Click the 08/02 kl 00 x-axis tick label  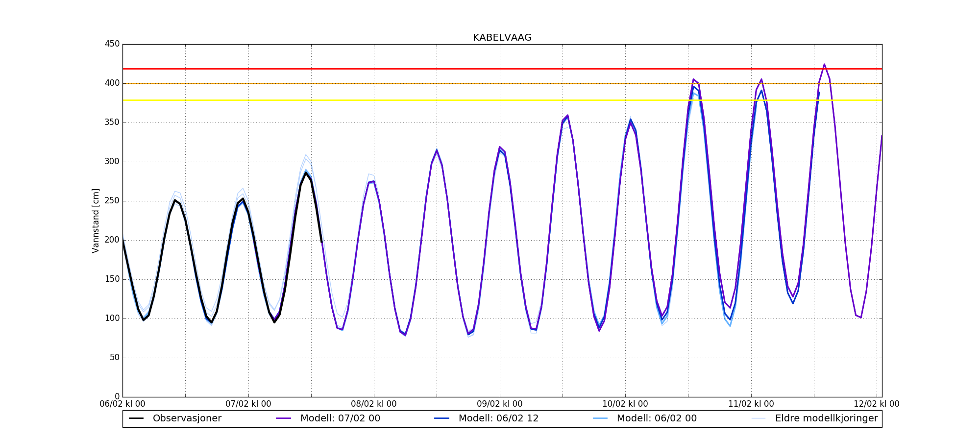(x=374, y=404)
